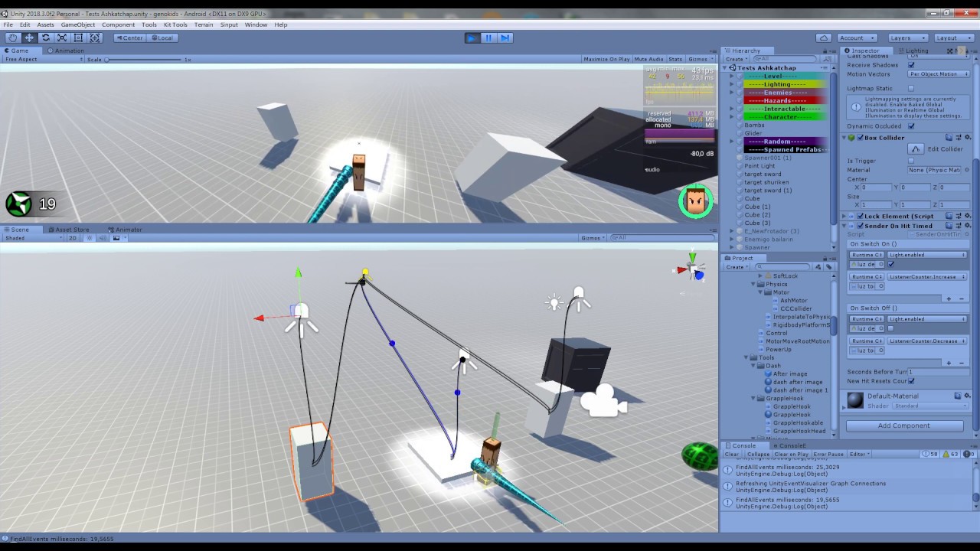Select the combined Transform tool

pos(95,37)
